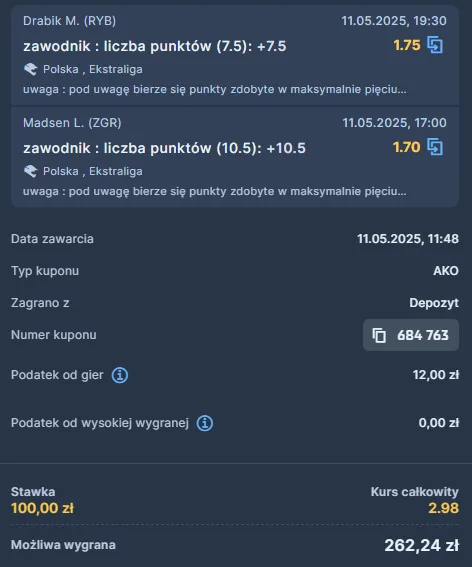Copy the Madsen L. bet selection icon
Viewport: 472px width, 567px height.
(435, 147)
